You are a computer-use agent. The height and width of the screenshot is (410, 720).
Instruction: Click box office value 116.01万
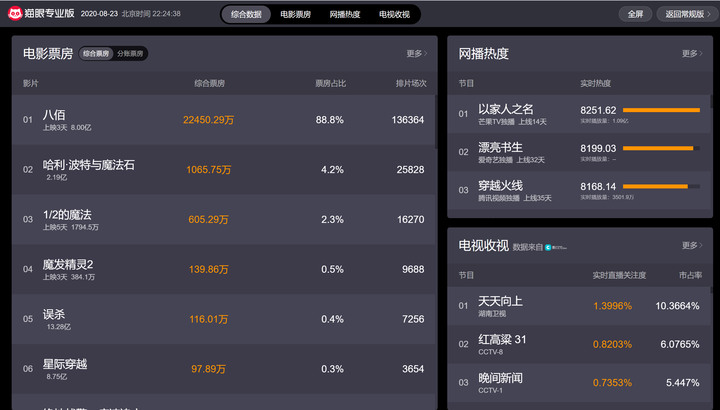coord(208,319)
